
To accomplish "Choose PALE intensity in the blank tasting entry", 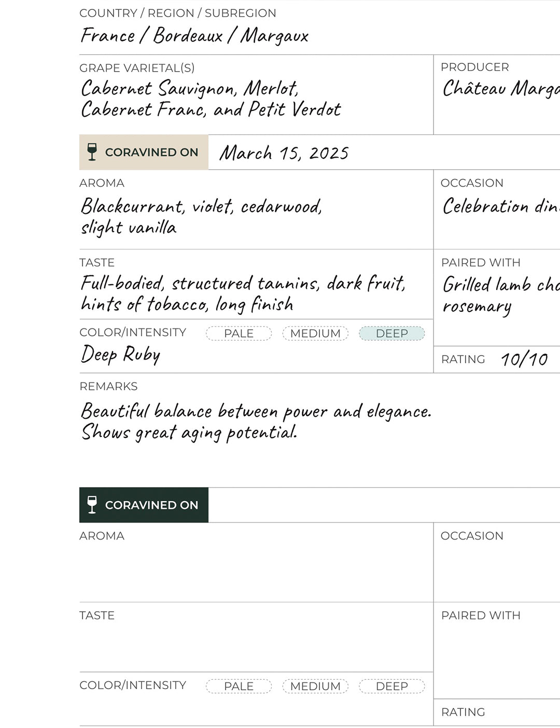I will click(239, 686).
